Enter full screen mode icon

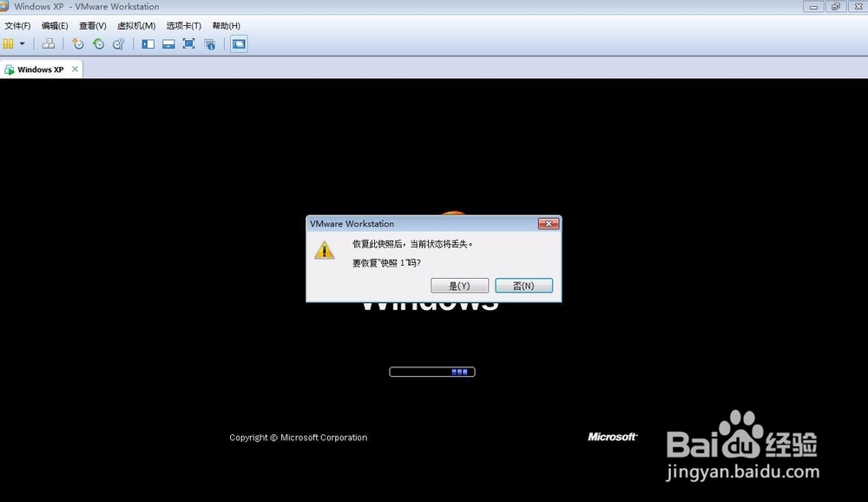[x=188, y=43]
